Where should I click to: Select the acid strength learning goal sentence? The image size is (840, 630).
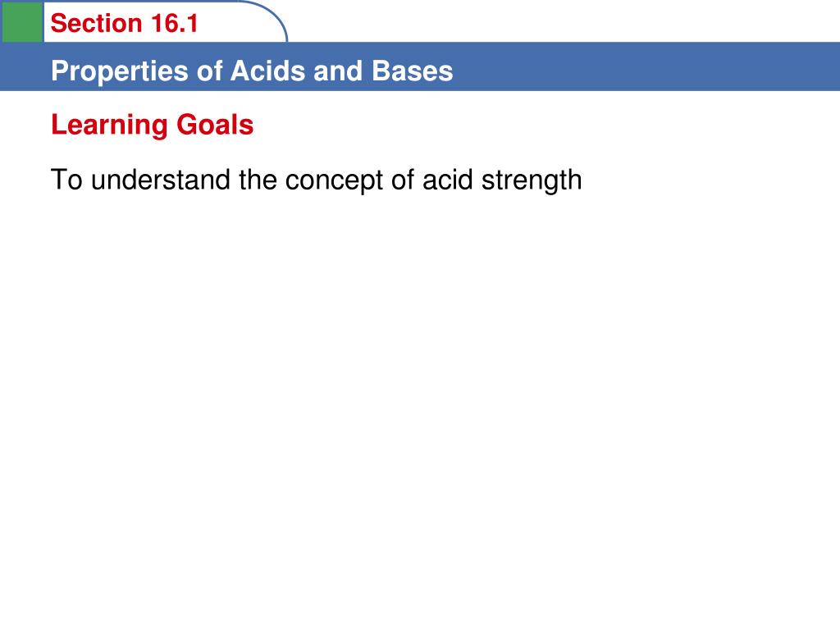[x=316, y=180]
